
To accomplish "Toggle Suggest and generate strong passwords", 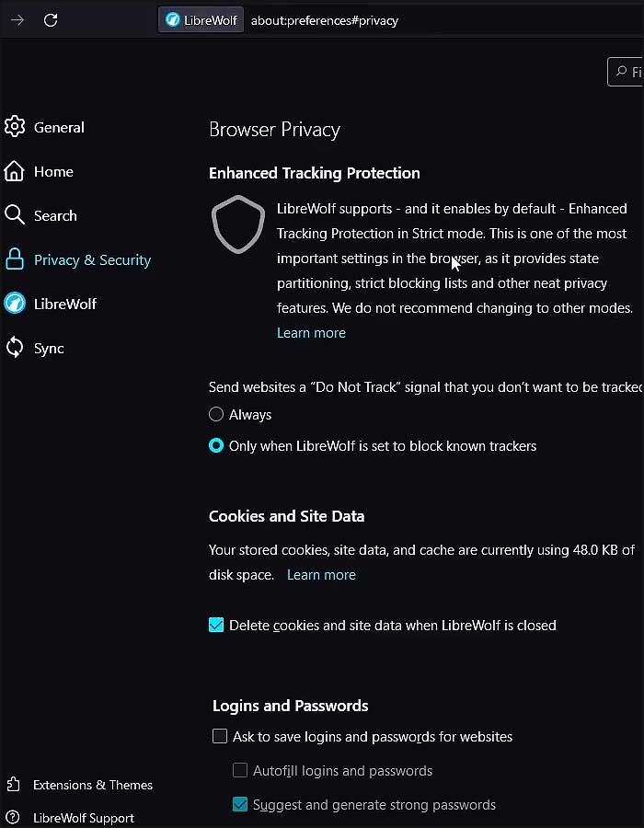I will point(239,804).
